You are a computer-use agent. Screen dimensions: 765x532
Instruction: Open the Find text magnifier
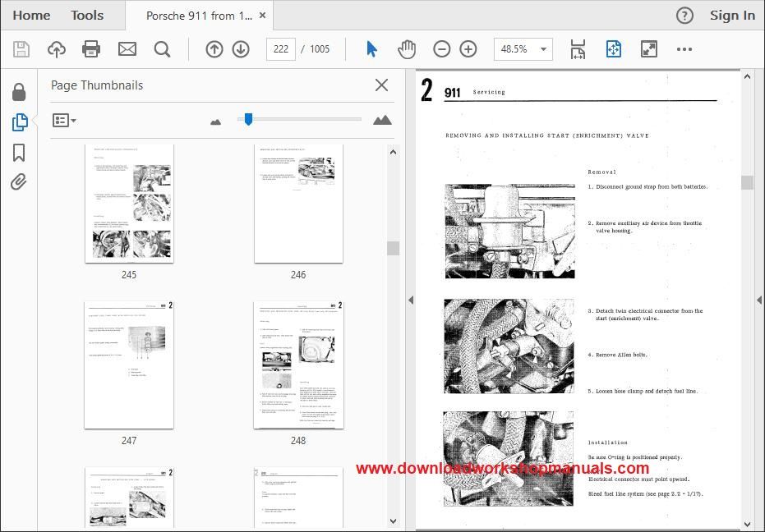coord(162,49)
